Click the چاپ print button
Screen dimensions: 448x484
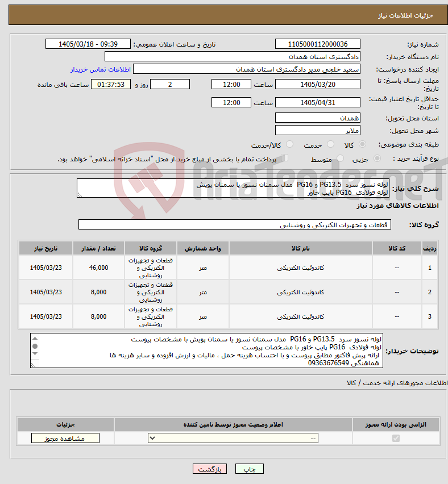click(250, 469)
